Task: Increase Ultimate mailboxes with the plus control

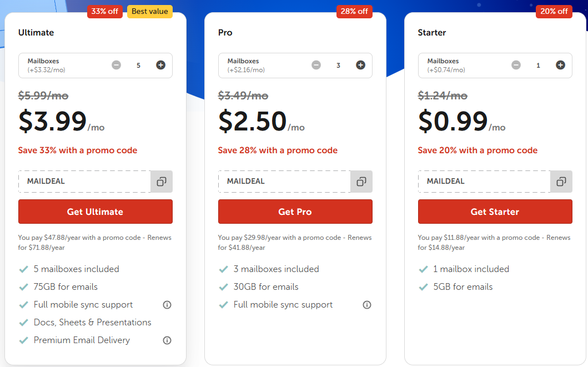Action: pos(160,65)
